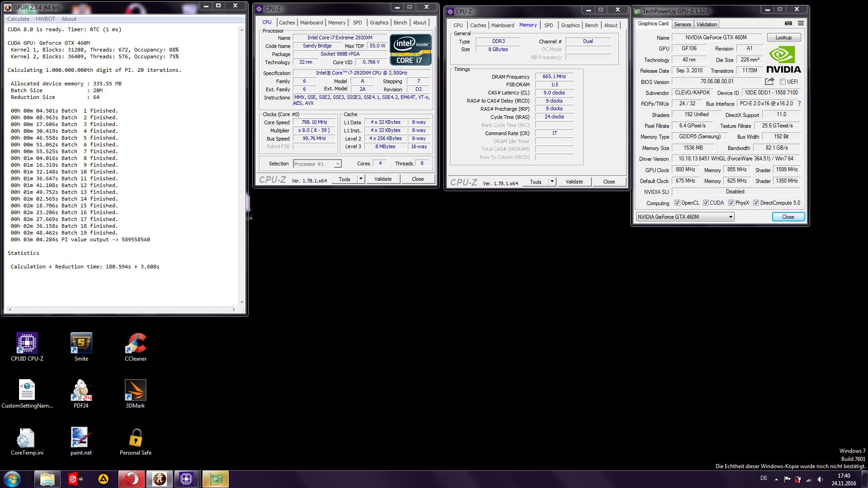The height and width of the screenshot is (488, 868).
Task: Open GPU-Z hamburger menu icon
Action: pos(801,23)
